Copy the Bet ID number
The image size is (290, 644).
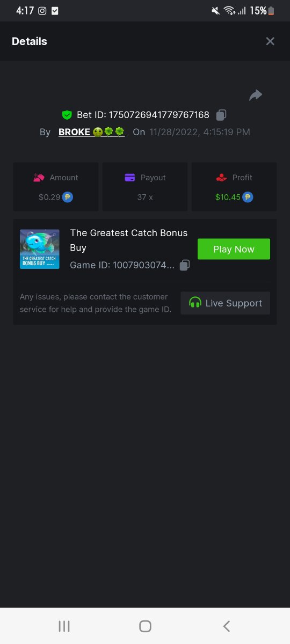click(x=221, y=115)
